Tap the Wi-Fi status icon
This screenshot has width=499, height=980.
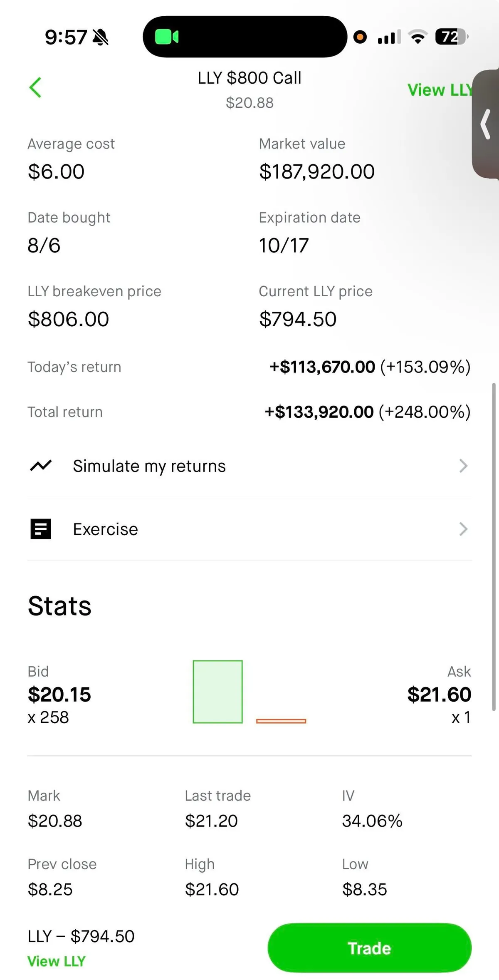pyautogui.click(x=417, y=37)
